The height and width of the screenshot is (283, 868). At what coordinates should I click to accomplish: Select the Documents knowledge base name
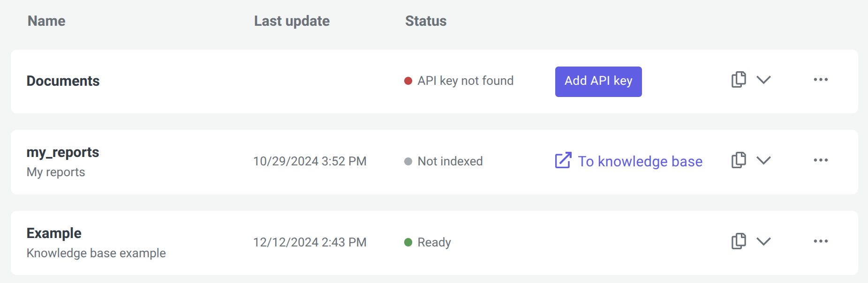click(63, 81)
